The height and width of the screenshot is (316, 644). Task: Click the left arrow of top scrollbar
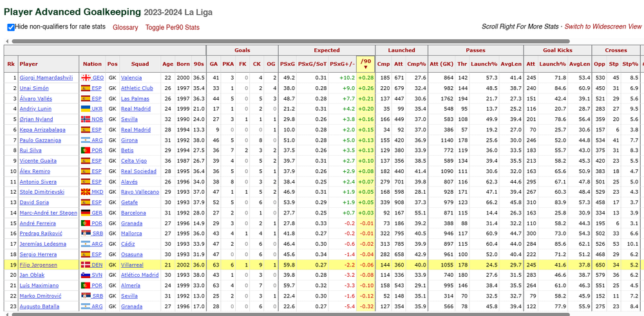tap(6, 41)
